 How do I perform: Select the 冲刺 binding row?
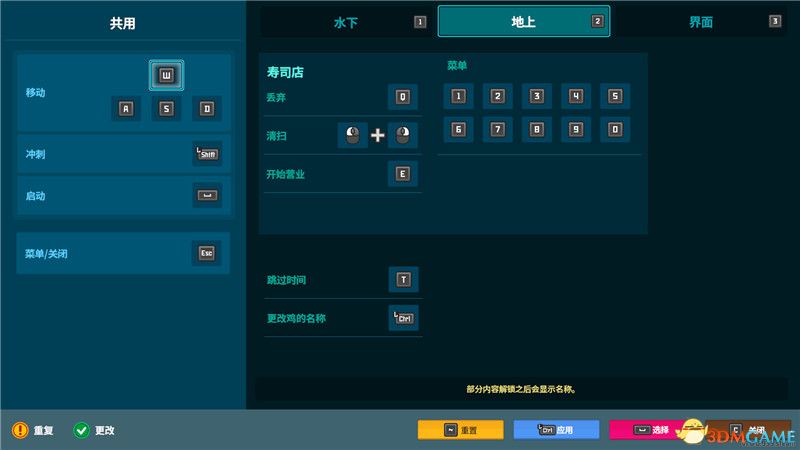(x=124, y=154)
